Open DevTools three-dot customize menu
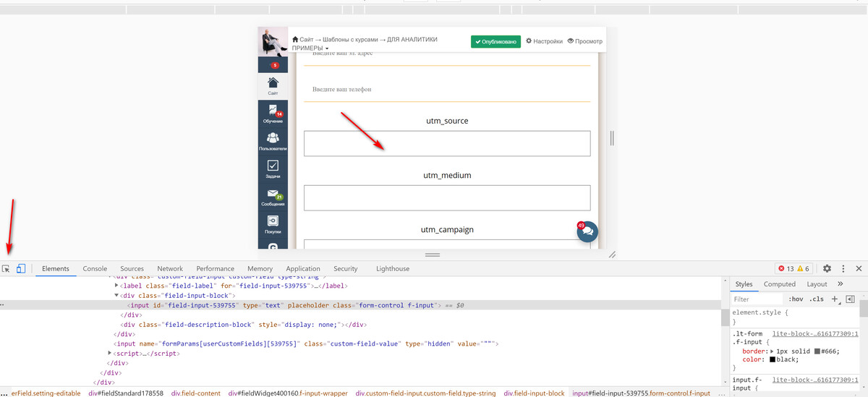This screenshot has height=397, width=868. point(843,268)
